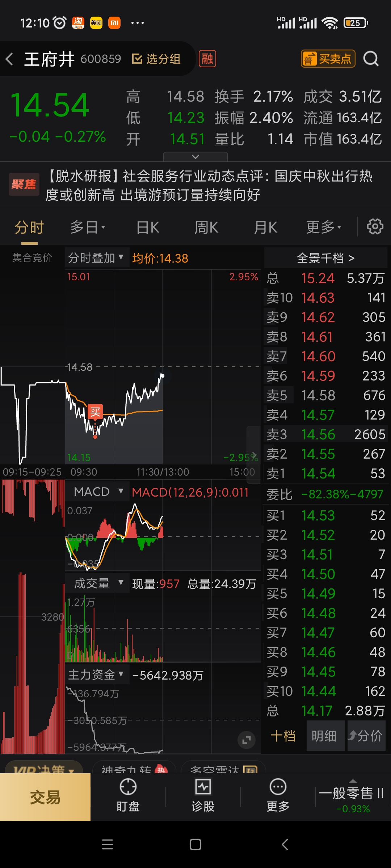Open the 更多 chart period dropdown
This screenshot has width=391, height=868.
[x=324, y=227]
